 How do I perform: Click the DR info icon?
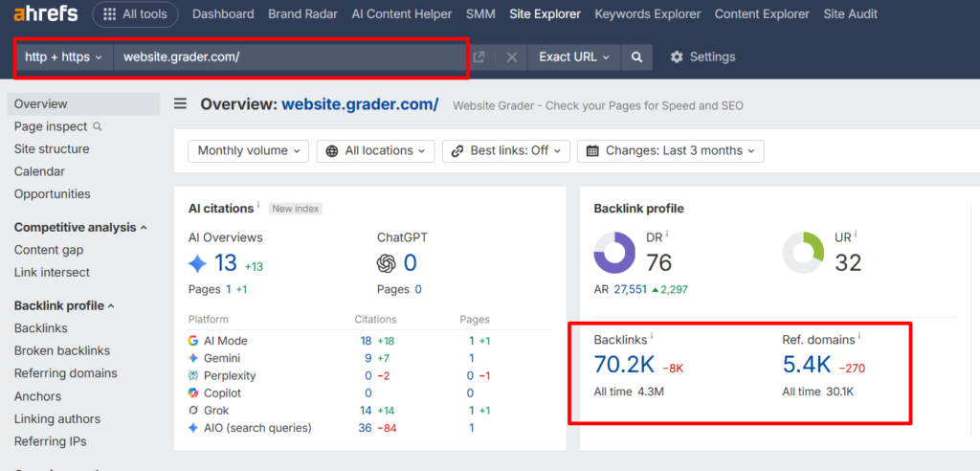pyautogui.click(x=666, y=234)
